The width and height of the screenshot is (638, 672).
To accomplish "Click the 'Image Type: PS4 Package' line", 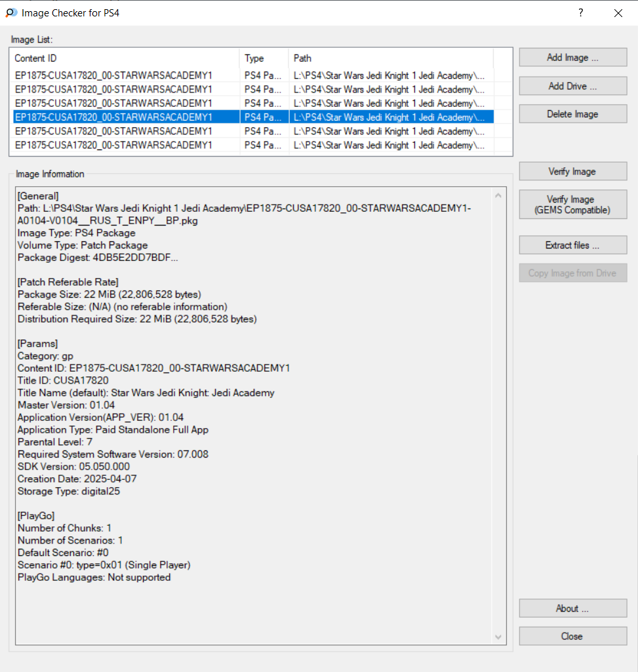I will [x=77, y=233].
